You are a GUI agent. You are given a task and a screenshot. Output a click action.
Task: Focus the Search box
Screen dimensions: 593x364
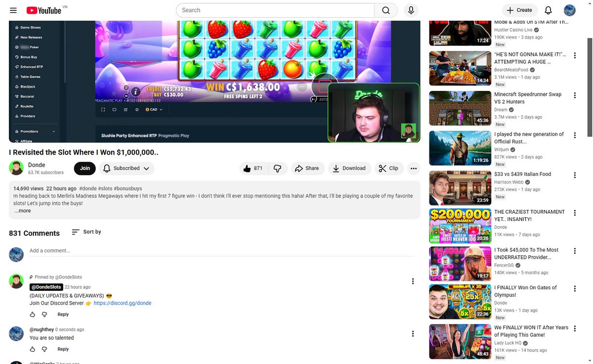tap(275, 10)
